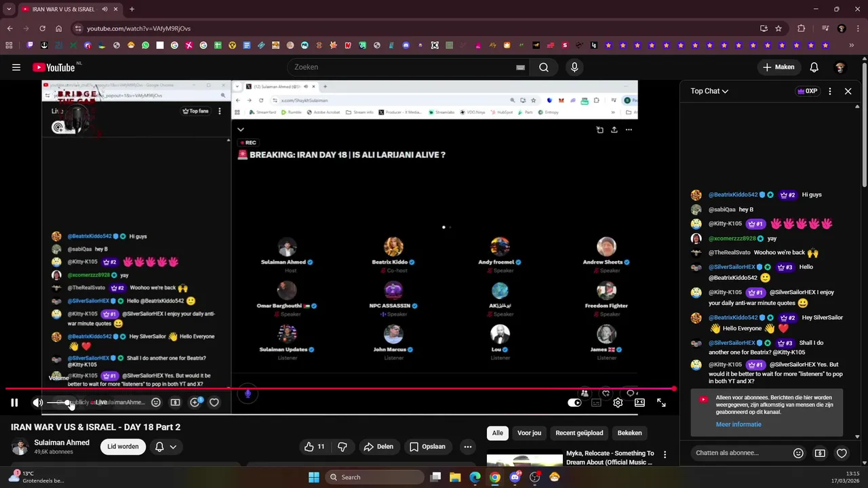Viewport: 868px width, 488px height.
Task: Close the live chat panel
Action: (x=848, y=91)
